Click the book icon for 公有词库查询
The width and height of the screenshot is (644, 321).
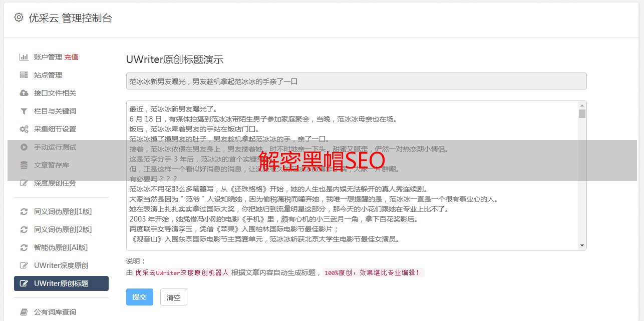click(x=24, y=312)
